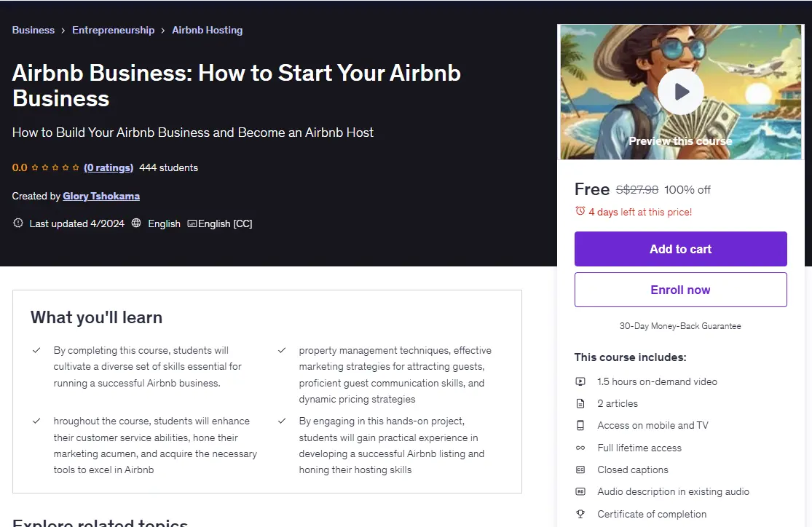
Task: Click the articles document icon
Action: click(x=580, y=403)
